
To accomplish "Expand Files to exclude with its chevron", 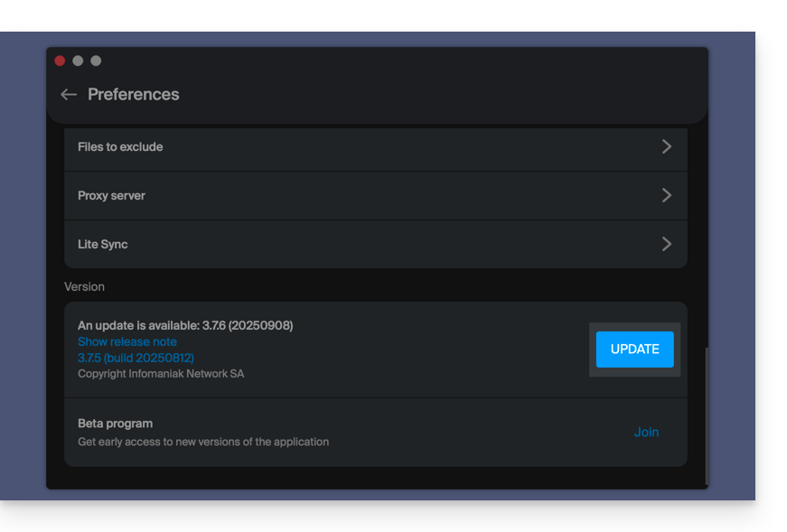I will [666, 146].
